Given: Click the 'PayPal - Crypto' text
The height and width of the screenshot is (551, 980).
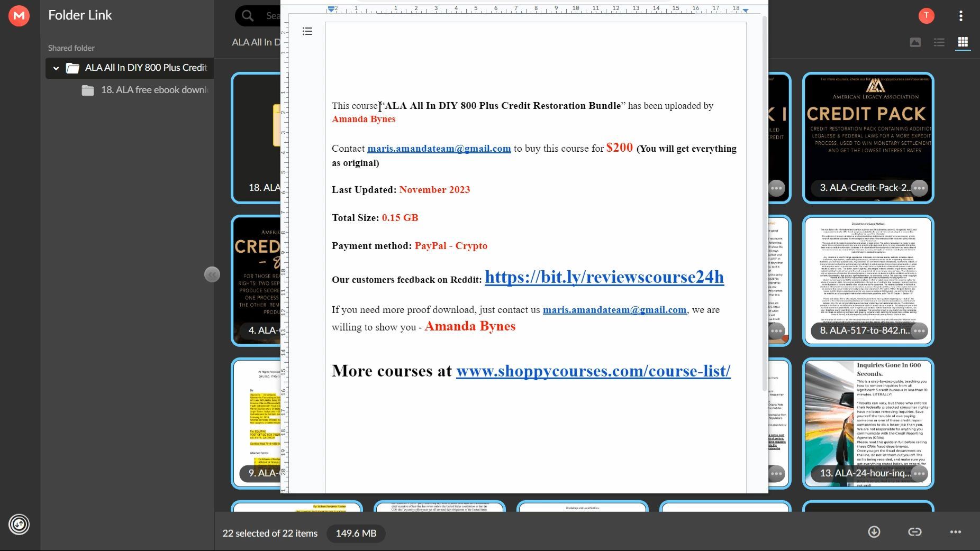Looking at the screenshot, I should [x=451, y=246].
